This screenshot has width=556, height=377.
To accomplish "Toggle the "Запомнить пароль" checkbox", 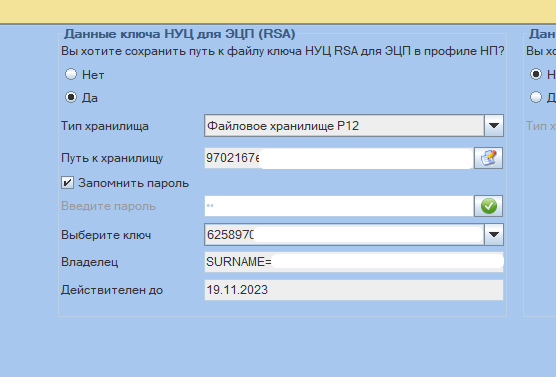I will coord(67,183).
